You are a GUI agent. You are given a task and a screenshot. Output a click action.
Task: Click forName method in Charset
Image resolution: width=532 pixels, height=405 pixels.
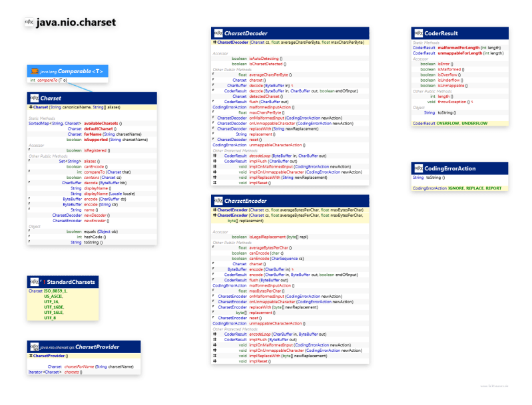(93, 134)
